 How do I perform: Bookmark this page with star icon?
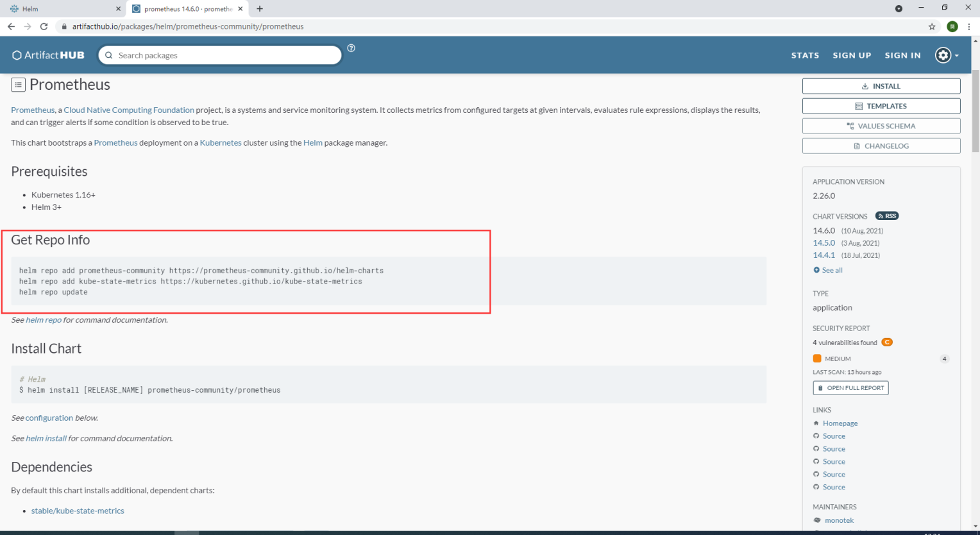(x=932, y=26)
